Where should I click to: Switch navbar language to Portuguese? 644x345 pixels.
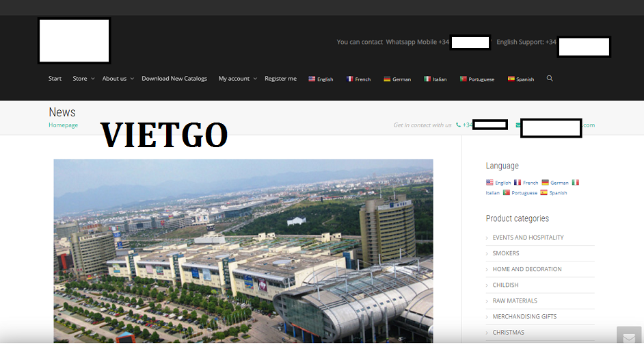(x=481, y=79)
